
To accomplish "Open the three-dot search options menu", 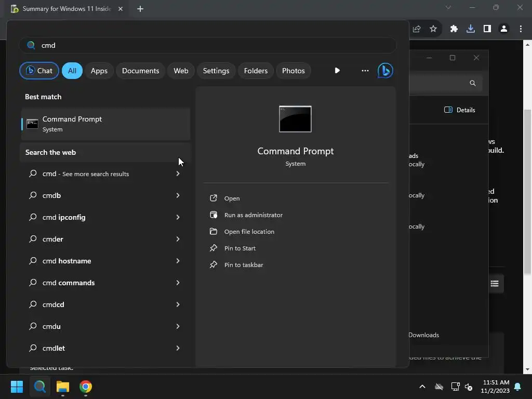I will (365, 71).
